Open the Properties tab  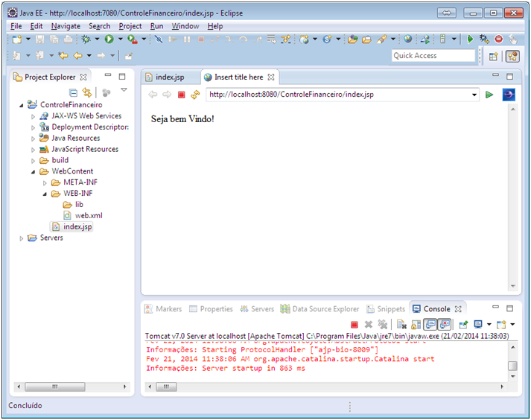pyautogui.click(x=211, y=309)
